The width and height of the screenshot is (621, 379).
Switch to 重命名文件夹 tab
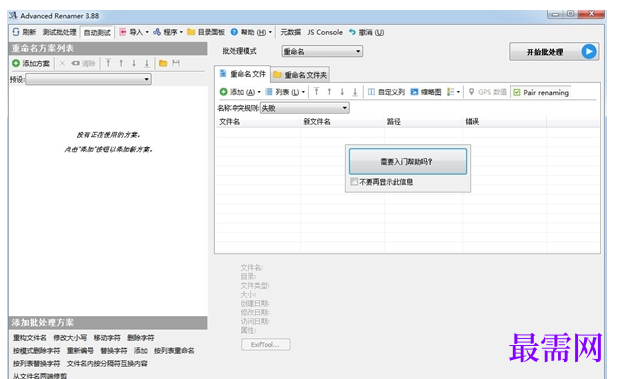pyautogui.click(x=301, y=75)
